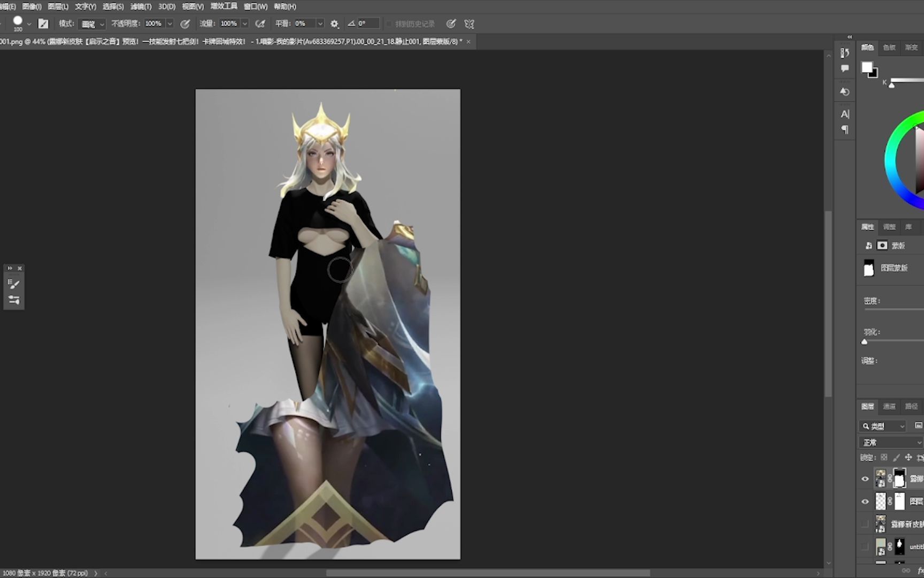Click the smoothing options gear icon
This screenshot has width=924, height=578.
(x=335, y=24)
